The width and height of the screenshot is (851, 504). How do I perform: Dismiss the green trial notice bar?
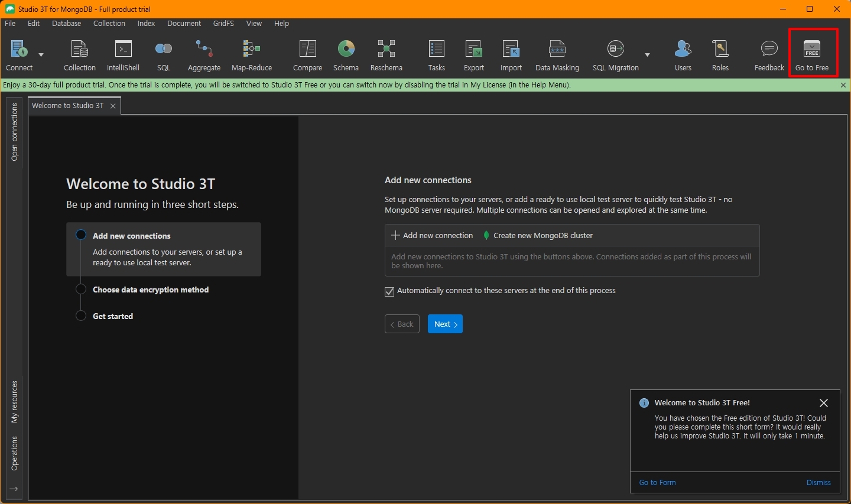[x=843, y=85]
